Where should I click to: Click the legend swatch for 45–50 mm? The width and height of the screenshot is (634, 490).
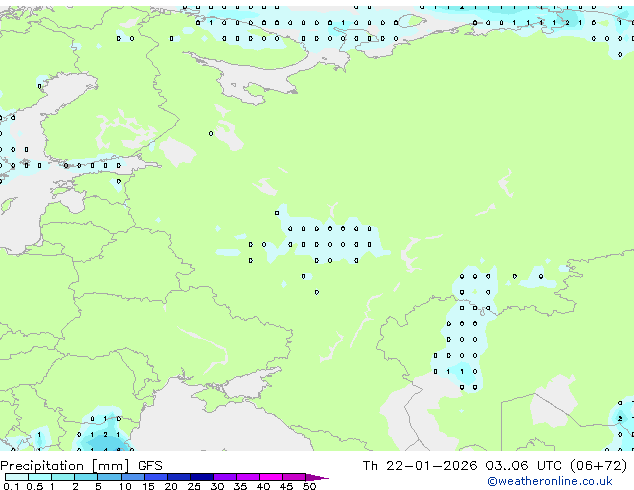click(x=294, y=477)
